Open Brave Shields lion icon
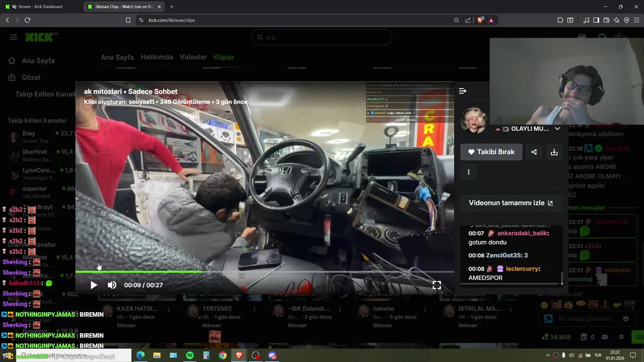The image size is (644, 362). [x=480, y=20]
